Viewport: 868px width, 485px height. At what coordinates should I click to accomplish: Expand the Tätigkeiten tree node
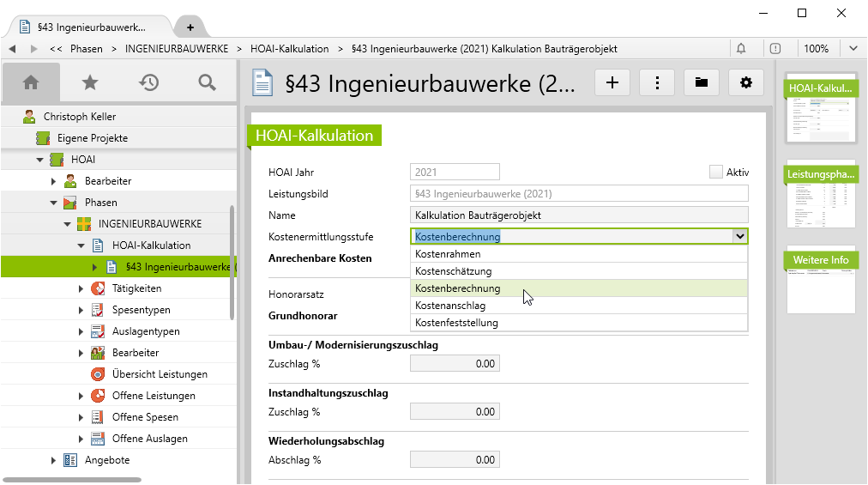click(x=81, y=288)
